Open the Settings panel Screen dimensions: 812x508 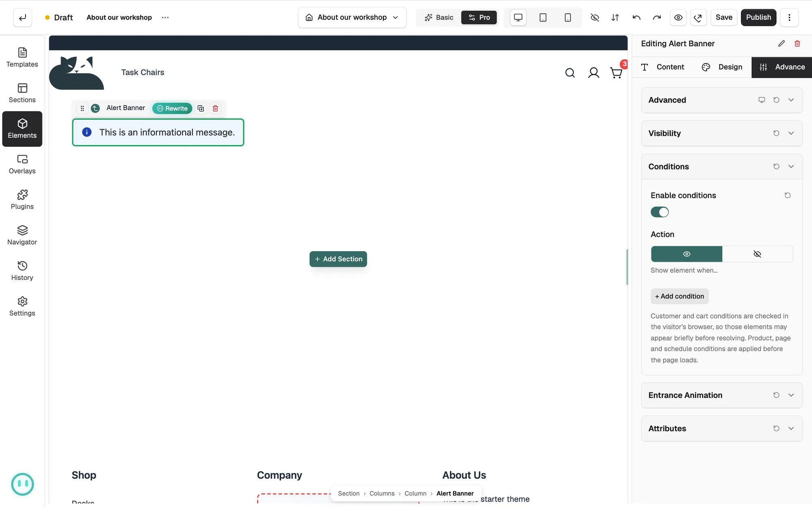pyautogui.click(x=22, y=306)
